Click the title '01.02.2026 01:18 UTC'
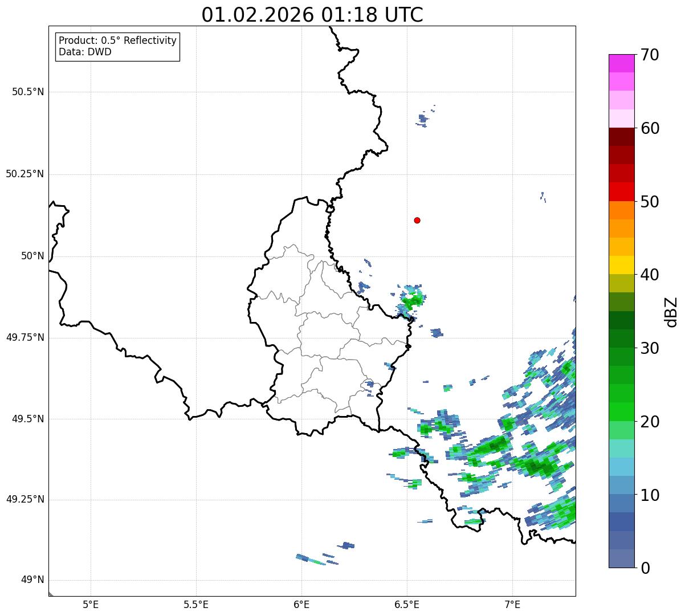Screen dimensions: 685x616 (x=312, y=15)
